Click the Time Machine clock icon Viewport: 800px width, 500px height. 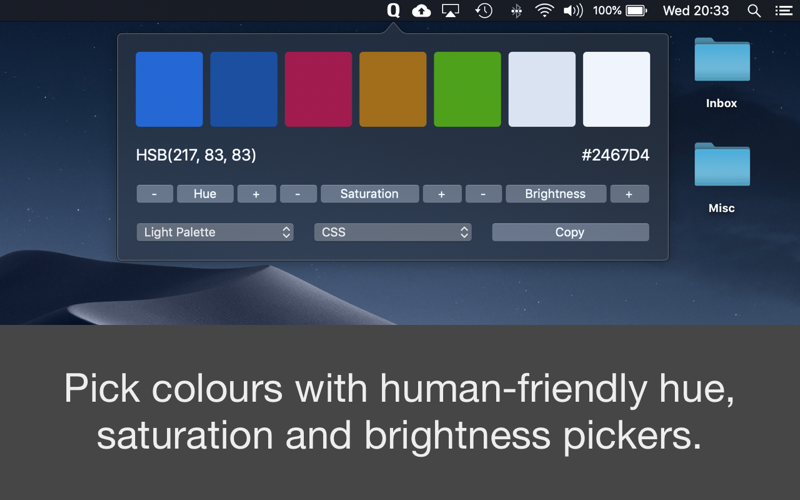click(484, 10)
